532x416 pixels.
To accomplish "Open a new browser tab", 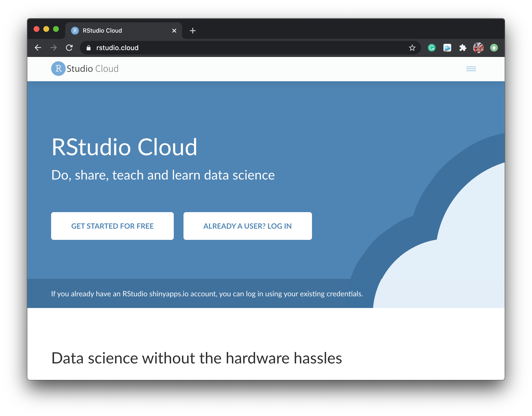I will 193,31.
